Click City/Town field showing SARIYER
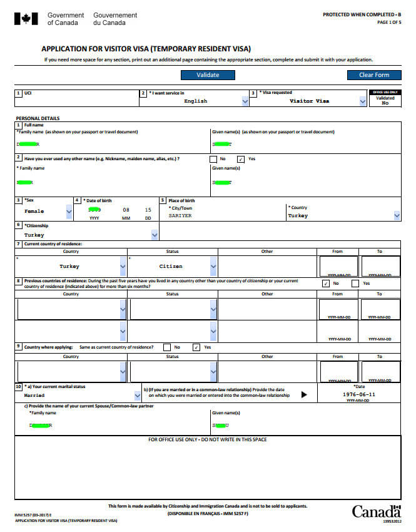Image resolution: width=416 pixels, height=532 pixels. pos(226,216)
